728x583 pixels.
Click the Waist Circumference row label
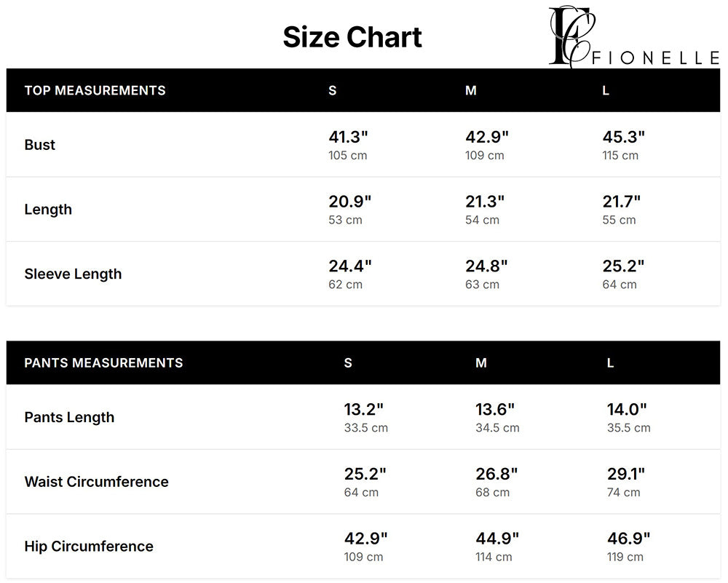click(x=96, y=482)
